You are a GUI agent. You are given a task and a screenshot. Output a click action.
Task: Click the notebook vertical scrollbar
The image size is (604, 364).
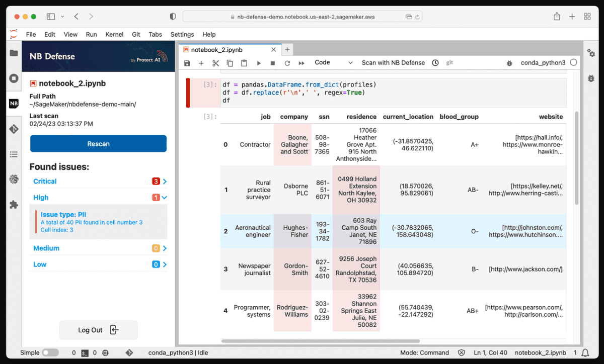click(x=576, y=157)
